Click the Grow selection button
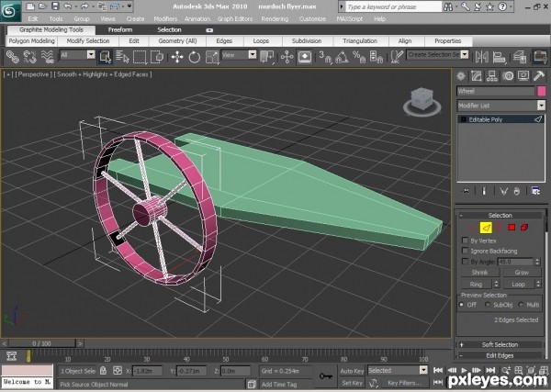Viewport: 551px width, 392px height. [522, 273]
